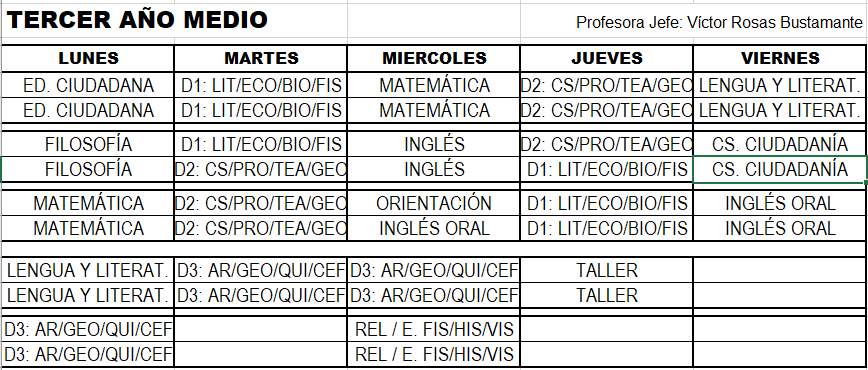The width and height of the screenshot is (868, 370).
Task: Select the MARTES header cell
Action: click(261, 58)
